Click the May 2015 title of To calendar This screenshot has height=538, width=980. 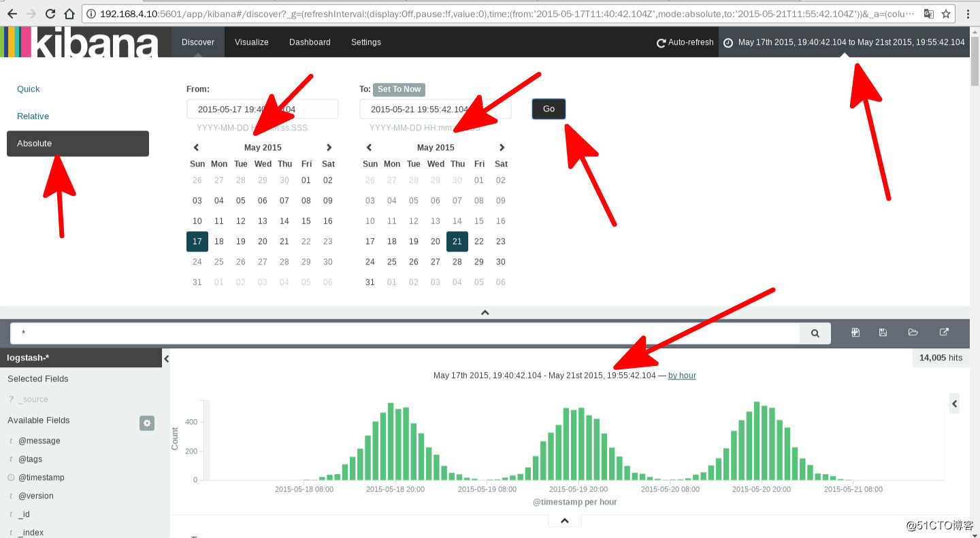coord(436,148)
